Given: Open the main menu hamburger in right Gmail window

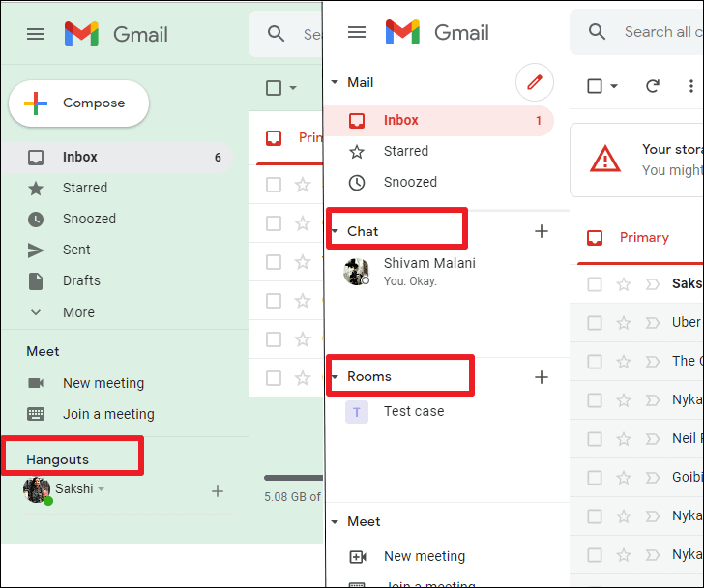Looking at the screenshot, I should click(357, 32).
